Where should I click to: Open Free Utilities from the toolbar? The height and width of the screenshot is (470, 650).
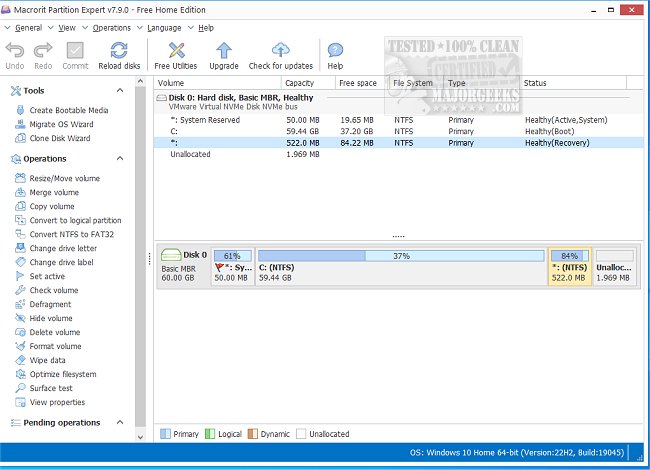tap(176, 50)
